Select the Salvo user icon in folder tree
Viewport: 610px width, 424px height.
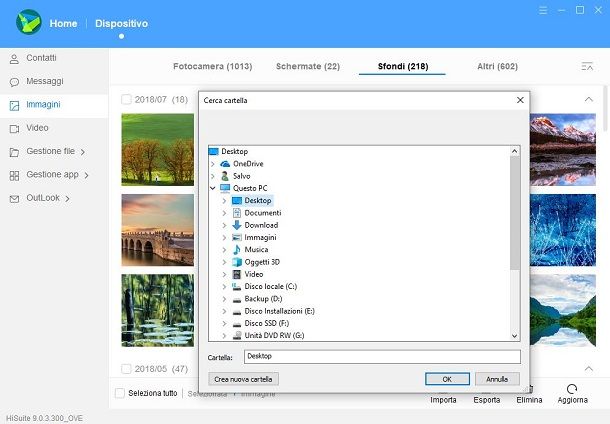pos(225,176)
